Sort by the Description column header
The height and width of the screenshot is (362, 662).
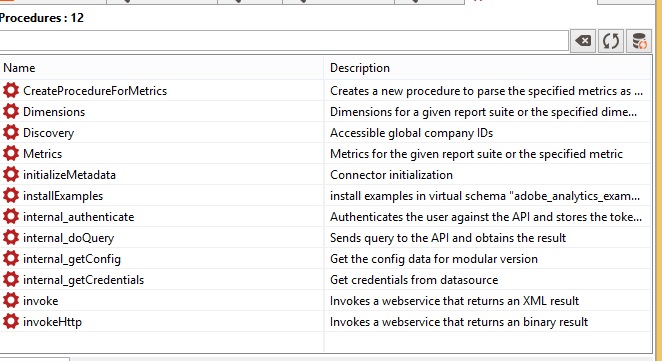click(x=488, y=68)
